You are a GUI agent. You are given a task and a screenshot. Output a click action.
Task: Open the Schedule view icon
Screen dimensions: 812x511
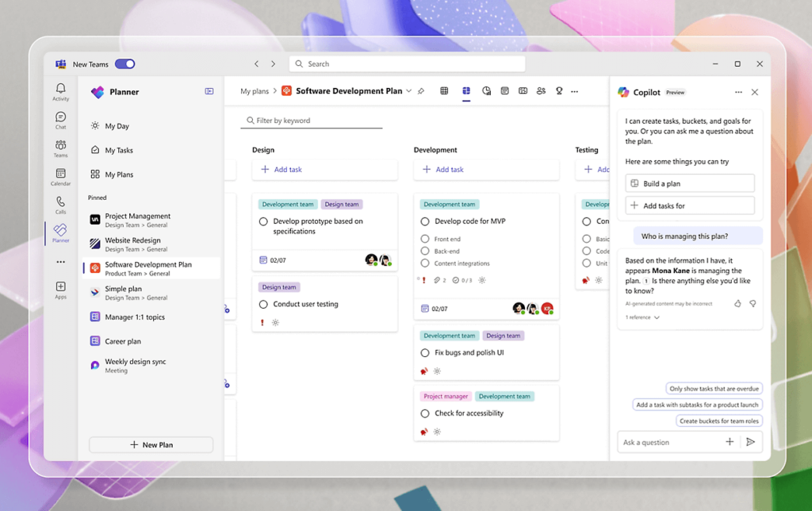coord(504,90)
